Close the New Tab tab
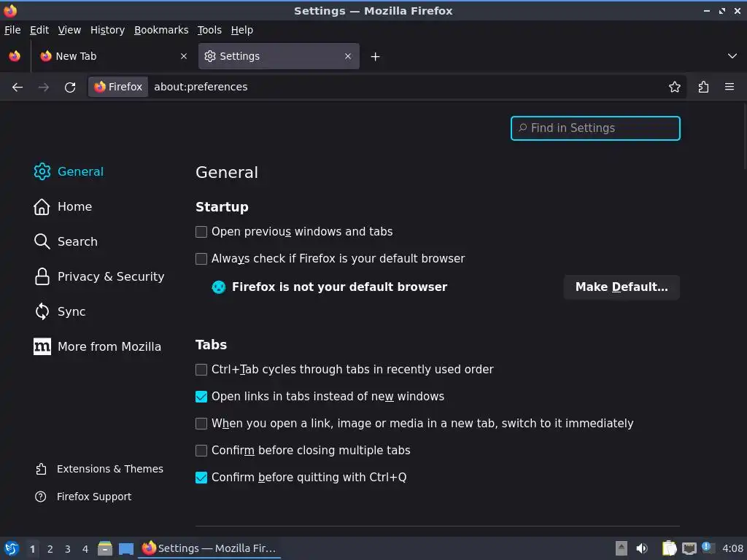 184,56
